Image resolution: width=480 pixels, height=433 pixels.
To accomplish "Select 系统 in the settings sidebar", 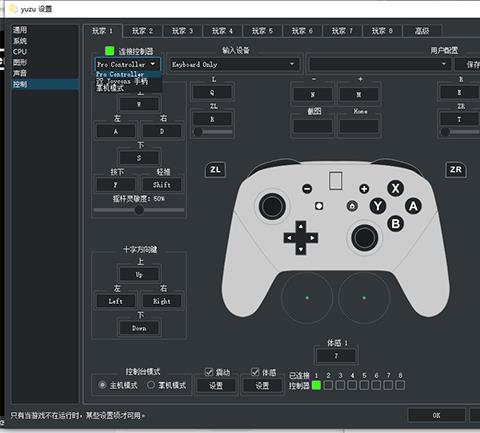I will point(46,41).
